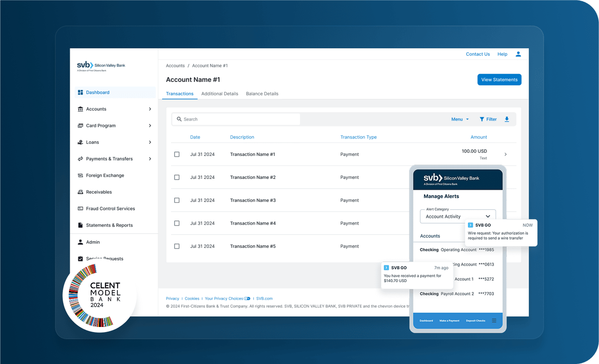Switch to the Additional Details tab

pyautogui.click(x=220, y=94)
